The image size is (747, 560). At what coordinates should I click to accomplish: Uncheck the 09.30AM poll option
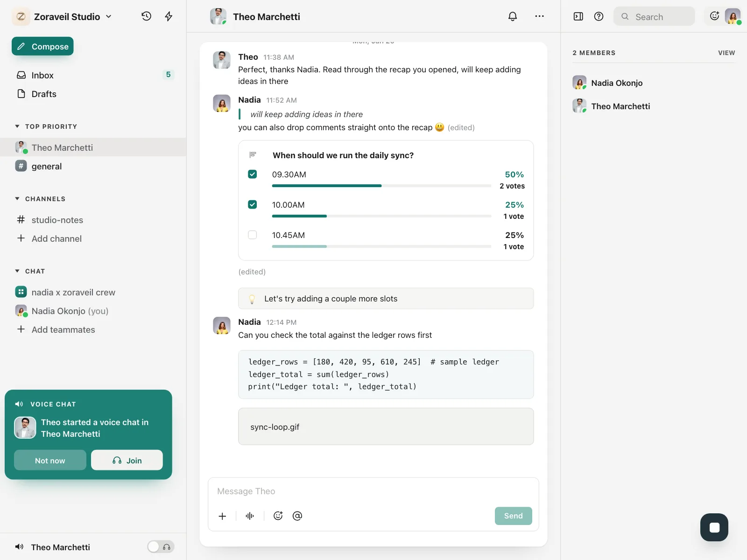pyautogui.click(x=253, y=174)
